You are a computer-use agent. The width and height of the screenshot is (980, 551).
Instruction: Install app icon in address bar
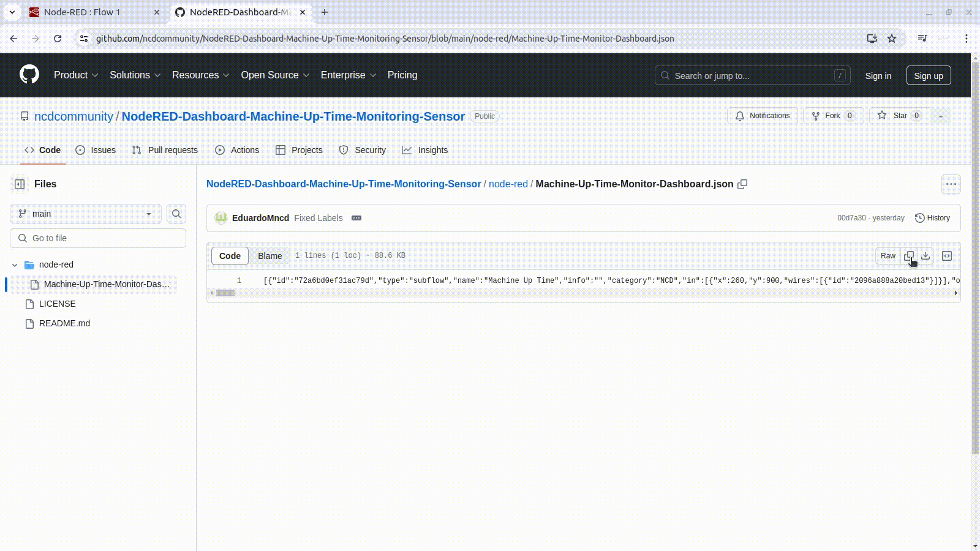(x=872, y=39)
